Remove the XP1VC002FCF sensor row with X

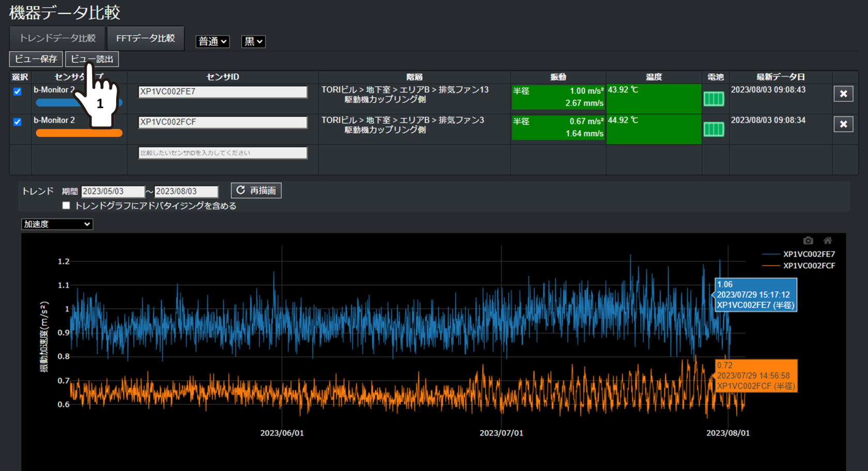coord(843,124)
